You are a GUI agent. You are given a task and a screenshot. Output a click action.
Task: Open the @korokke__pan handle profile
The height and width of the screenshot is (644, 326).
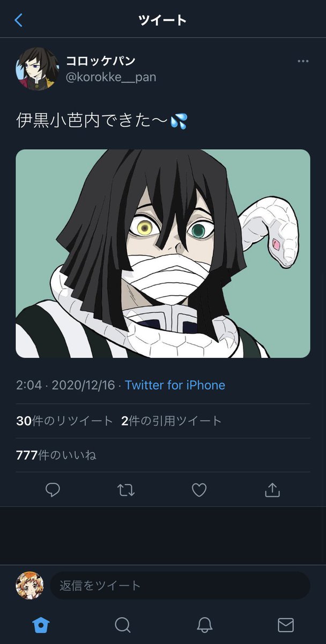click(x=111, y=77)
